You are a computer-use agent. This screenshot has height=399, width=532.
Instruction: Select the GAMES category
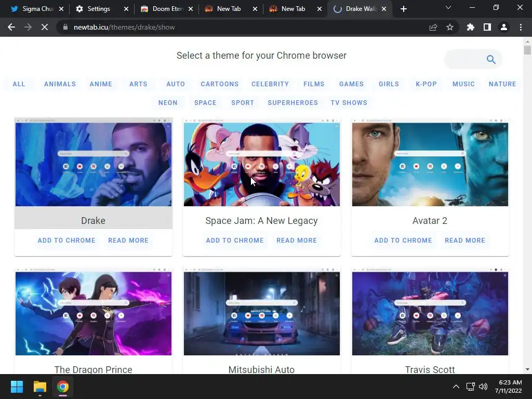[352, 84]
